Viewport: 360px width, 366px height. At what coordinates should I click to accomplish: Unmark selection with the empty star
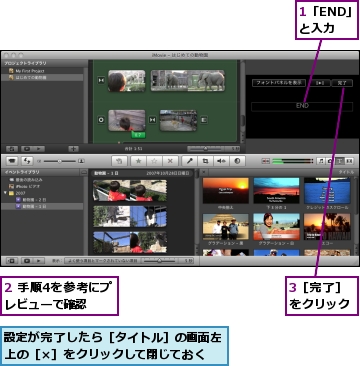(x=154, y=161)
